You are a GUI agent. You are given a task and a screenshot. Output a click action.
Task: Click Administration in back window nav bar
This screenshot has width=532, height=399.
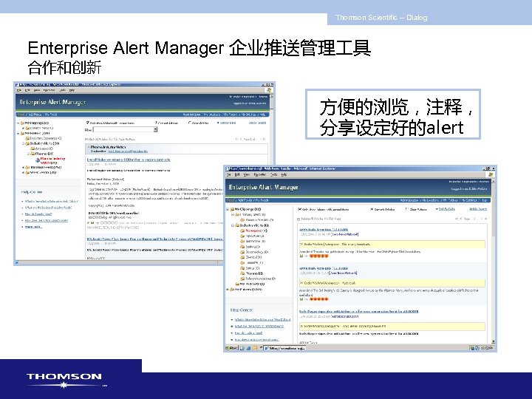(x=192, y=115)
